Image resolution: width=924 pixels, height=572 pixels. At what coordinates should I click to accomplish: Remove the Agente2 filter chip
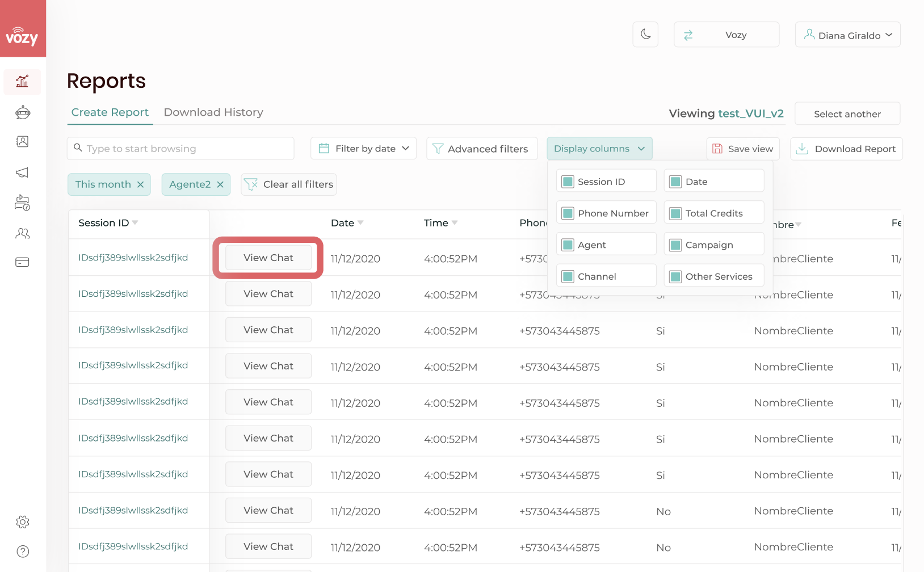pyautogui.click(x=220, y=184)
